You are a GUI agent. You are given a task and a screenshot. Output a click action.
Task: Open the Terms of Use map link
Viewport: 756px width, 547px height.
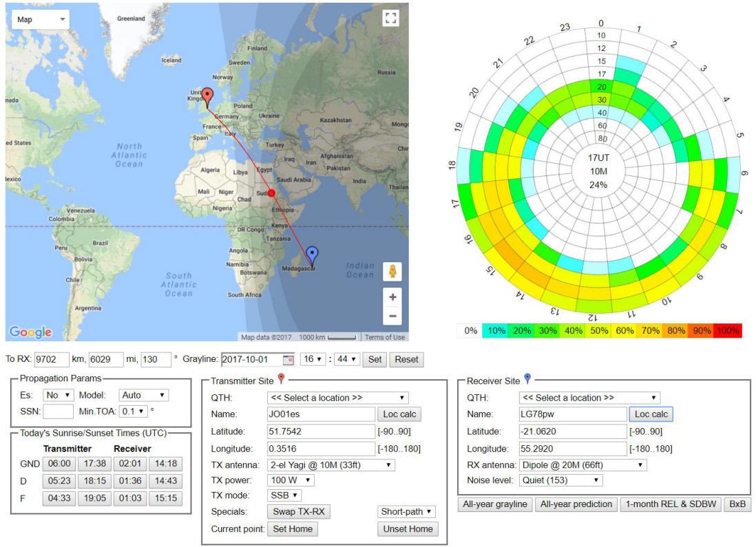click(x=384, y=337)
